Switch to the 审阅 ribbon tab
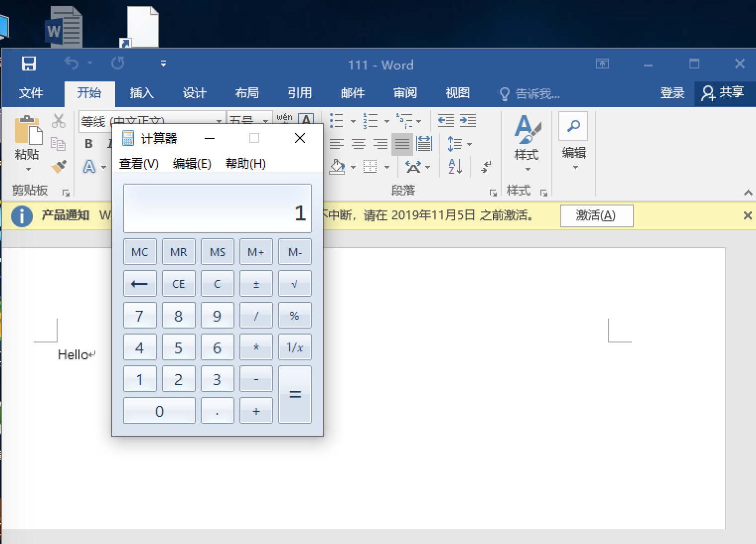The width and height of the screenshot is (756, 544). 405,93
